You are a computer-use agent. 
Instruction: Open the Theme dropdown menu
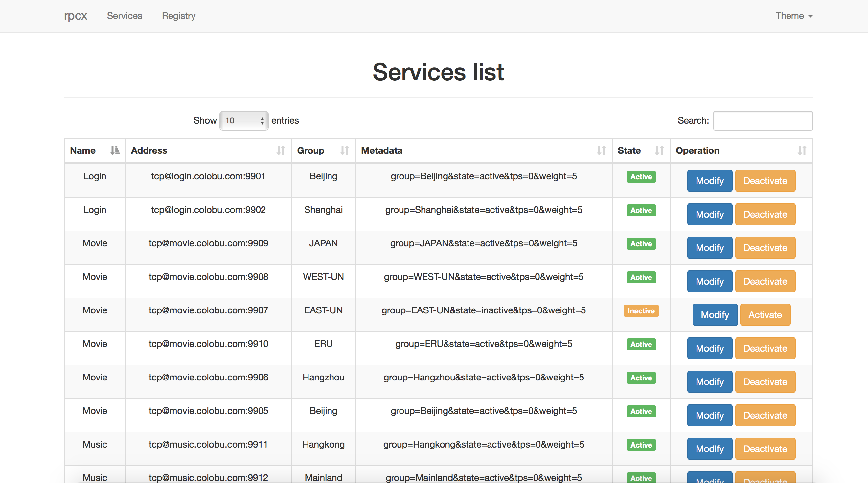[x=793, y=16]
